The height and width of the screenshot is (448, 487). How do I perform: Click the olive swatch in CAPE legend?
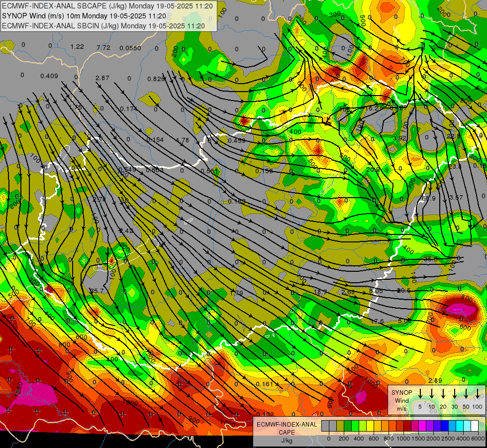pos(340,426)
